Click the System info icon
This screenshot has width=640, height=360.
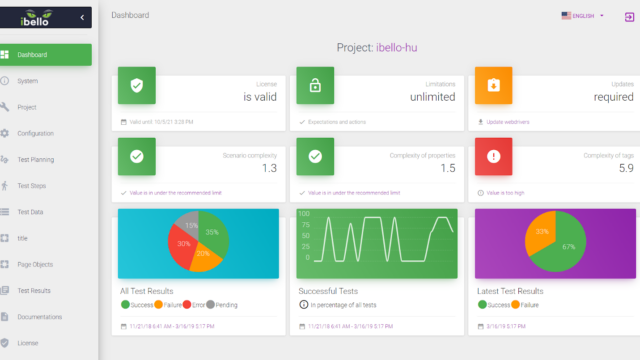[4, 81]
